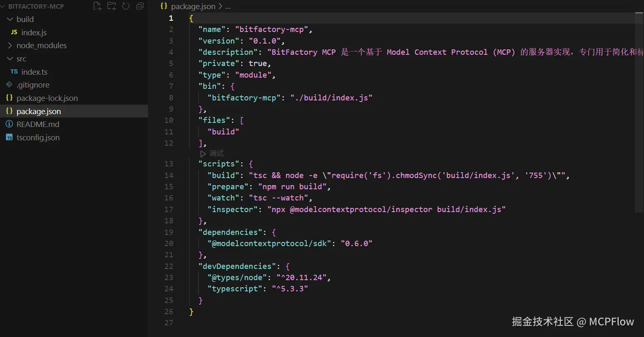
Task: Click the editor vertical scrollbar
Action: point(639,112)
